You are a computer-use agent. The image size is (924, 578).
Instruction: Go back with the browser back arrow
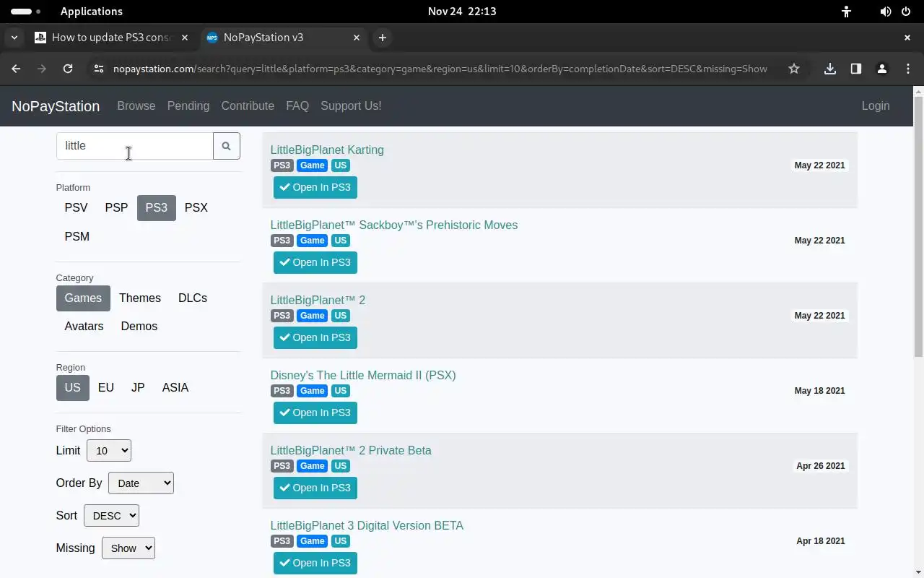coord(16,69)
